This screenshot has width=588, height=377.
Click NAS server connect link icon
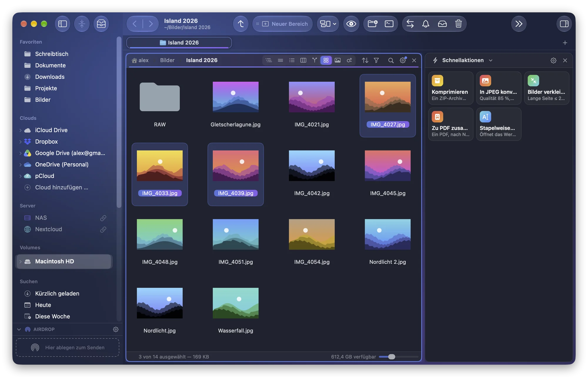[x=103, y=218]
